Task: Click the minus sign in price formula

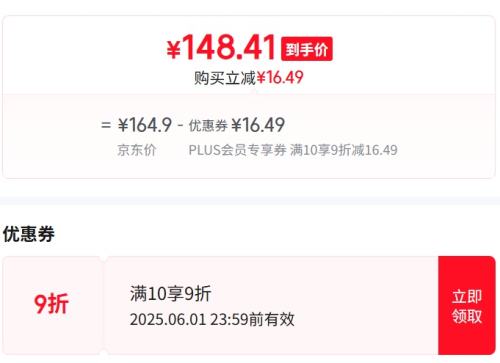Action: click(180, 126)
